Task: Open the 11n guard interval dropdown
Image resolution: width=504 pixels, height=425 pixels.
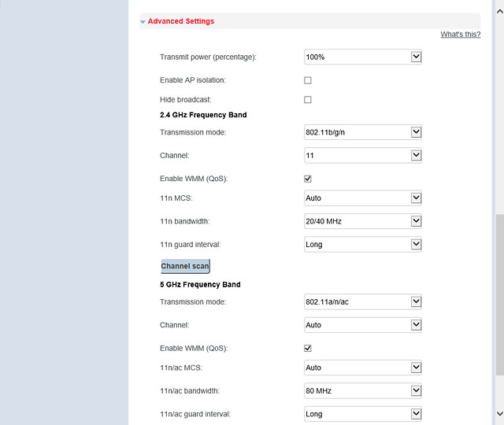Action: point(362,244)
